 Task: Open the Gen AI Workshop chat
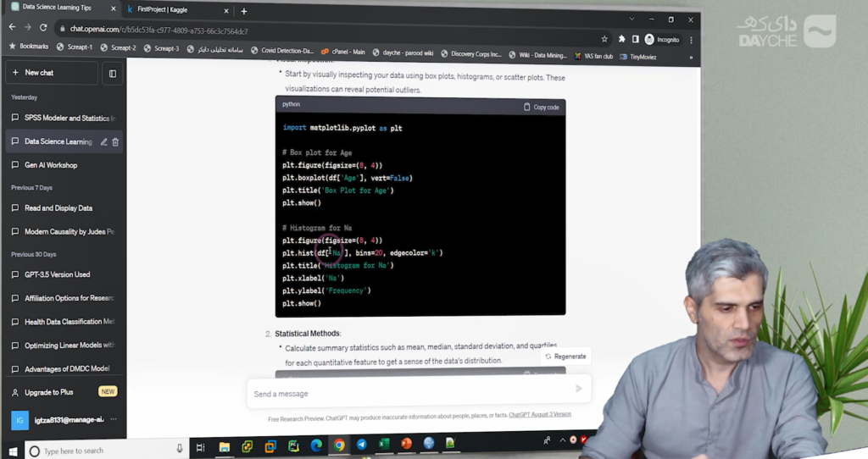(51, 165)
